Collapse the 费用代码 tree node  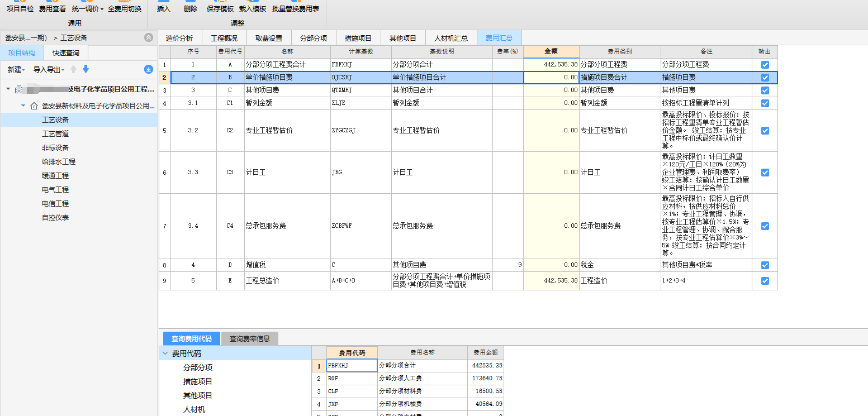click(x=165, y=353)
